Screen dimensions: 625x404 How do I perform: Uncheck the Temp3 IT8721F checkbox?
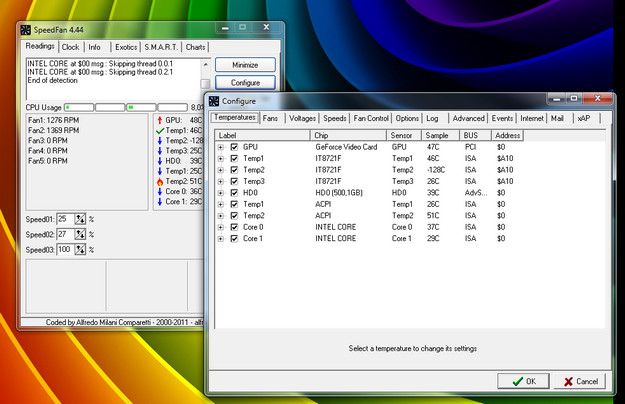(x=234, y=181)
